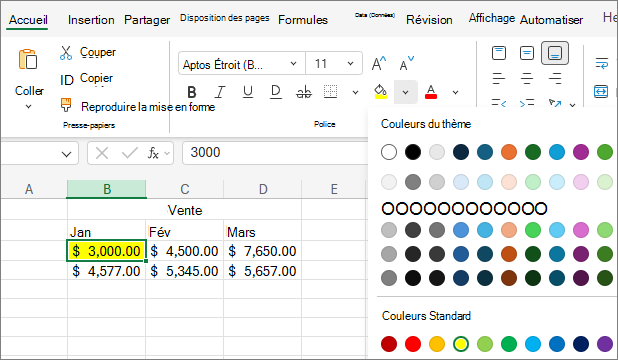Toggle underline formatting
Viewport: 618px width, 360px height.
coord(248,92)
